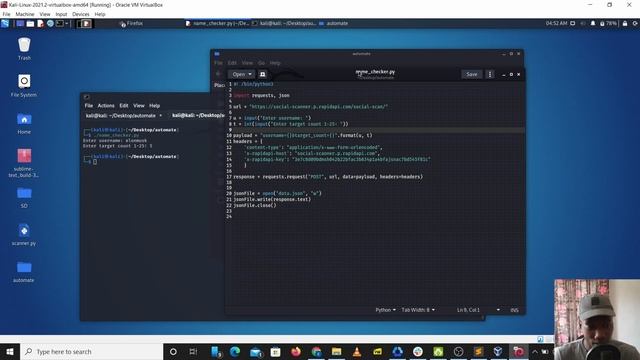This screenshot has height=360, width=640.
Task: Open the SD folder on desktop
Action: [24, 197]
